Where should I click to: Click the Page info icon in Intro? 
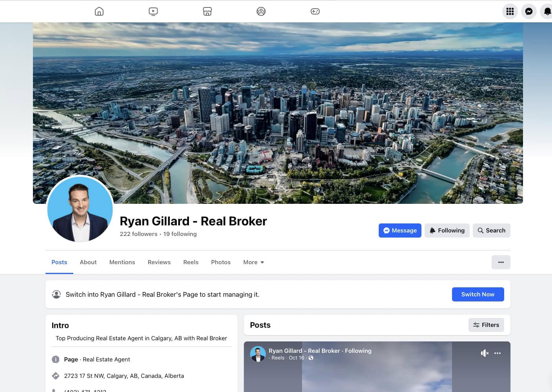pyautogui.click(x=56, y=359)
